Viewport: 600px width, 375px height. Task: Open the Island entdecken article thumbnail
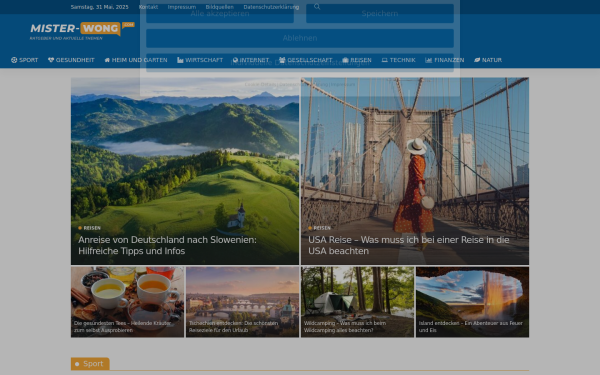(x=473, y=302)
